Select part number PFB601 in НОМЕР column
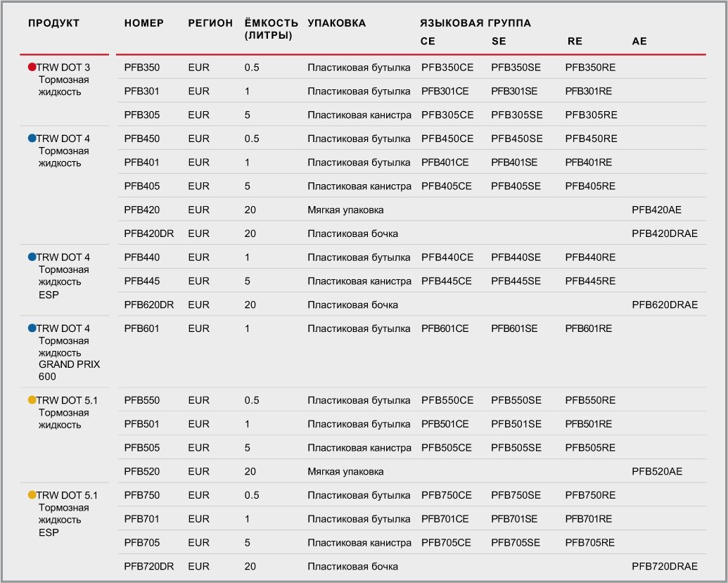728x583 pixels. pyautogui.click(x=141, y=328)
